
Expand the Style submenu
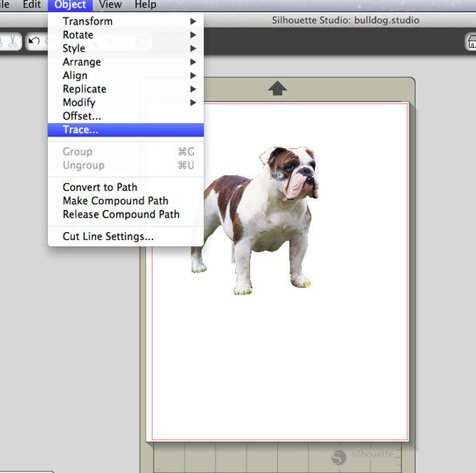pos(126,48)
